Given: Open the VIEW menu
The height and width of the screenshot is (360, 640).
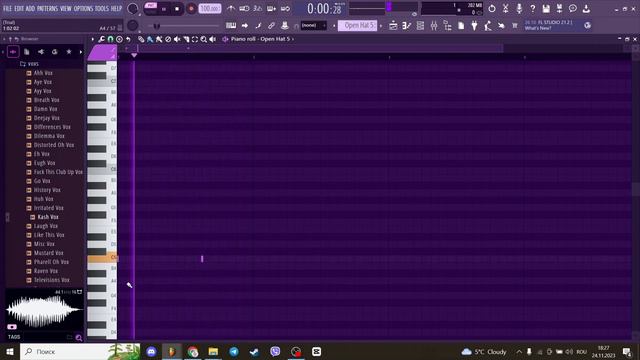Looking at the screenshot, I should (66, 9).
